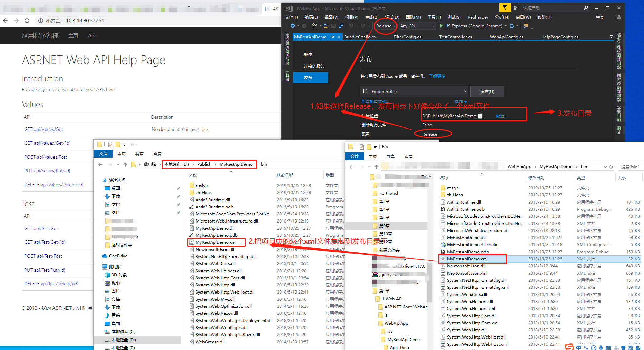Click properties icon in left Explorer title bar
Image resolution: width=644 pixels, height=350 pixels.
coord(110,144)
